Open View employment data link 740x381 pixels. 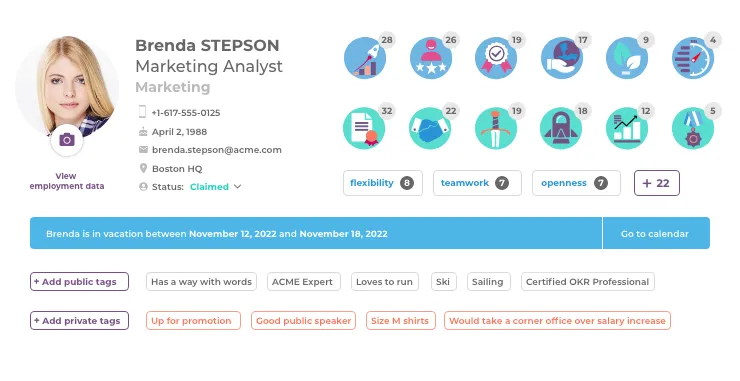(x=67, y=181)
